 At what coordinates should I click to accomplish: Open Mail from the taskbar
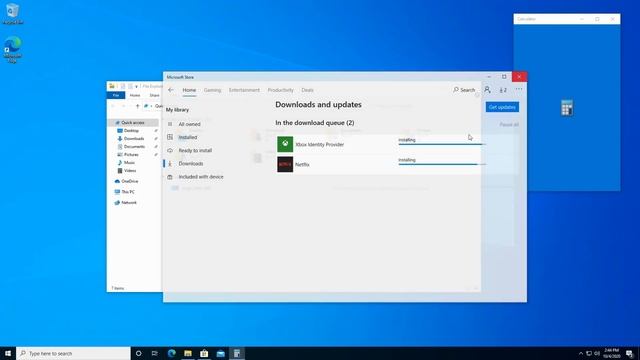point(220,353)
